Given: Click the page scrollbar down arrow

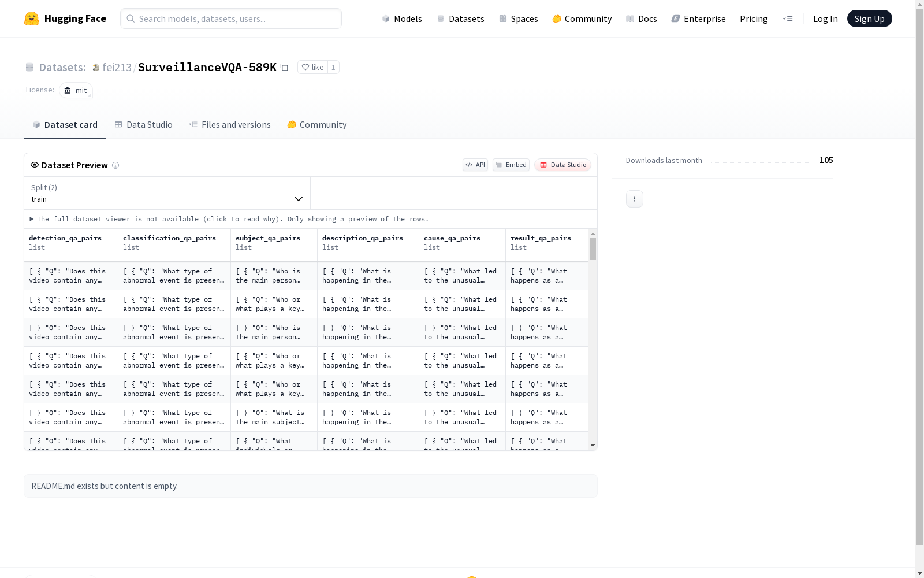Looking at the screenshot, I should pyautogui.click(x=920, y=573).
